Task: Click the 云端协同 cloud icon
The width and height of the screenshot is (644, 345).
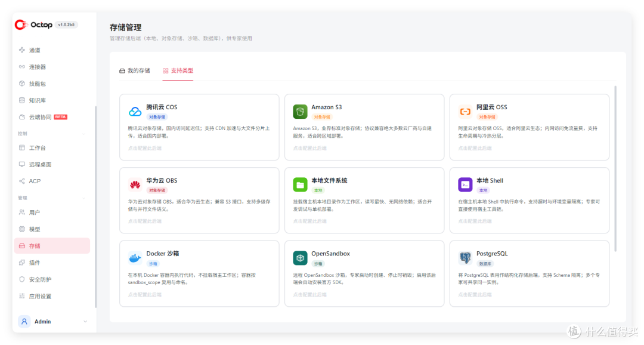Action: click(x=22, y=117)
